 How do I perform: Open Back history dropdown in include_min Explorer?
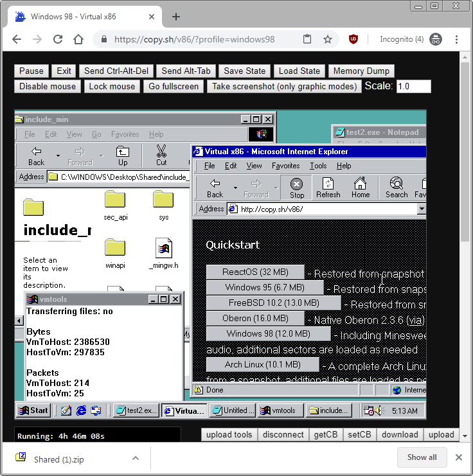click(x=58, y=156)
